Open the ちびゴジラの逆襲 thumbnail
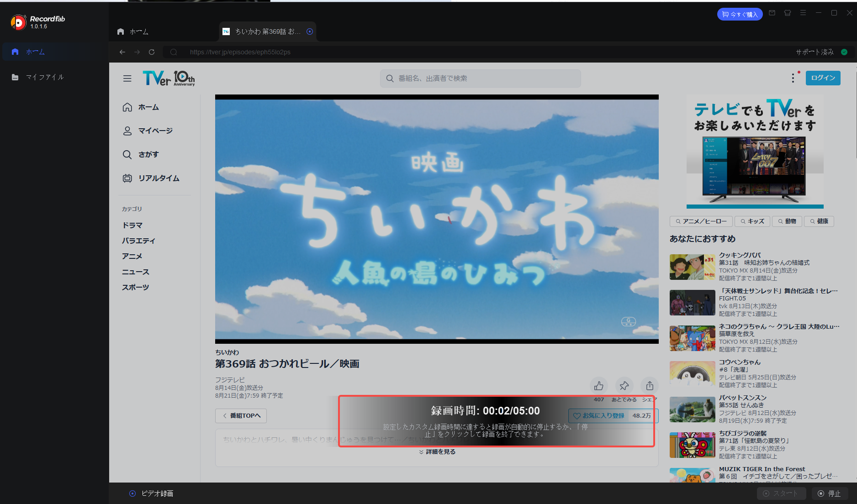 [x=693, y=445]
